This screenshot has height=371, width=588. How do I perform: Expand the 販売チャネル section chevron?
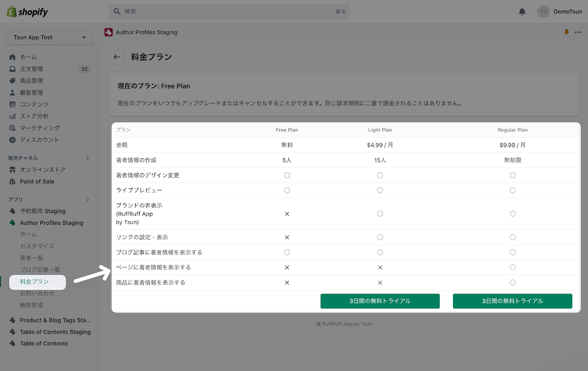[x=88, y=158]
